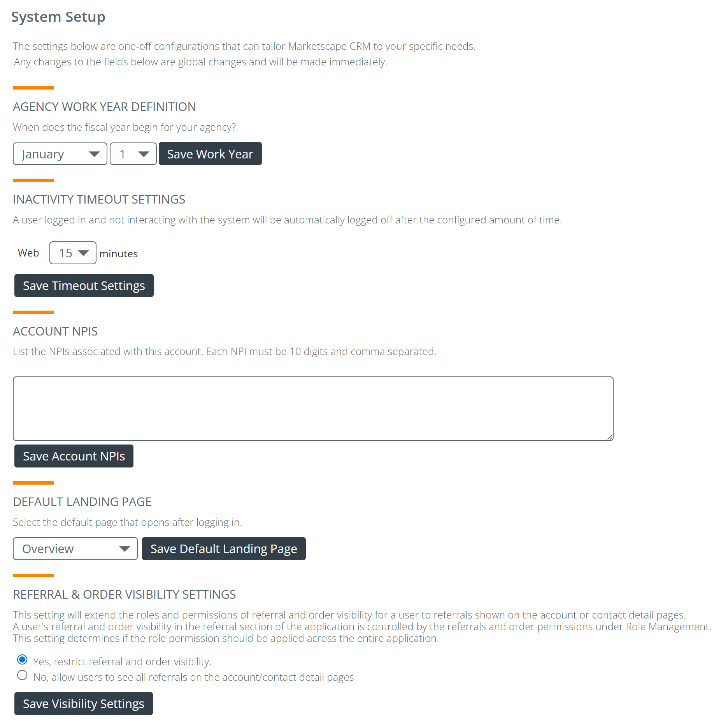The width and height of the screenshot is (728, 724).
Task: Open the fiscal year month dropdown
Action: pos(60,154)
